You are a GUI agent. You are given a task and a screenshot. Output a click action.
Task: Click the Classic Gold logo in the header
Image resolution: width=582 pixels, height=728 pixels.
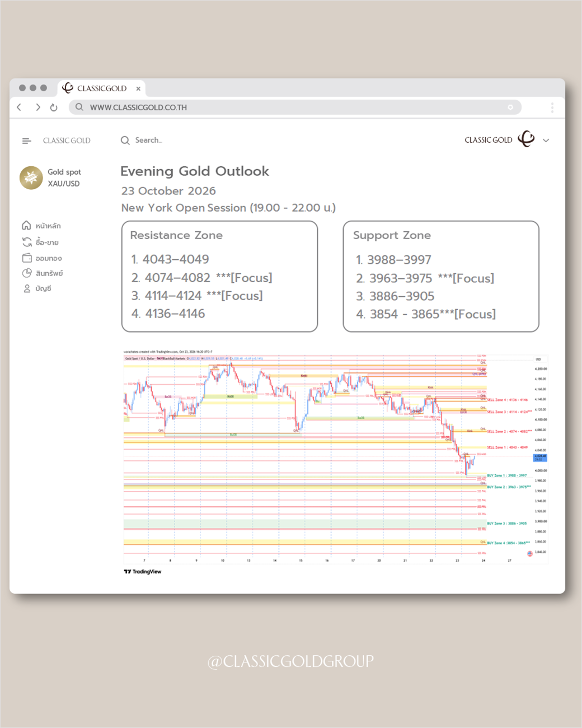pos(526,139)
